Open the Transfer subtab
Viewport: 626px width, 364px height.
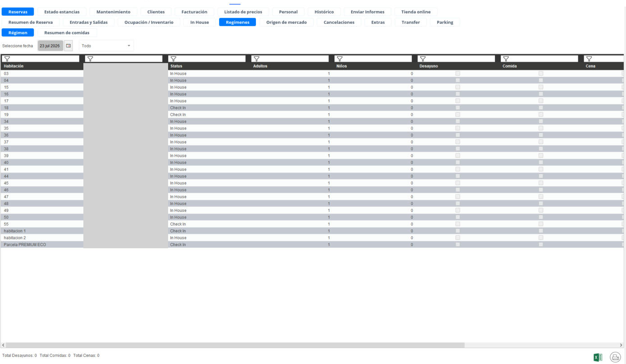coord(411,22)
